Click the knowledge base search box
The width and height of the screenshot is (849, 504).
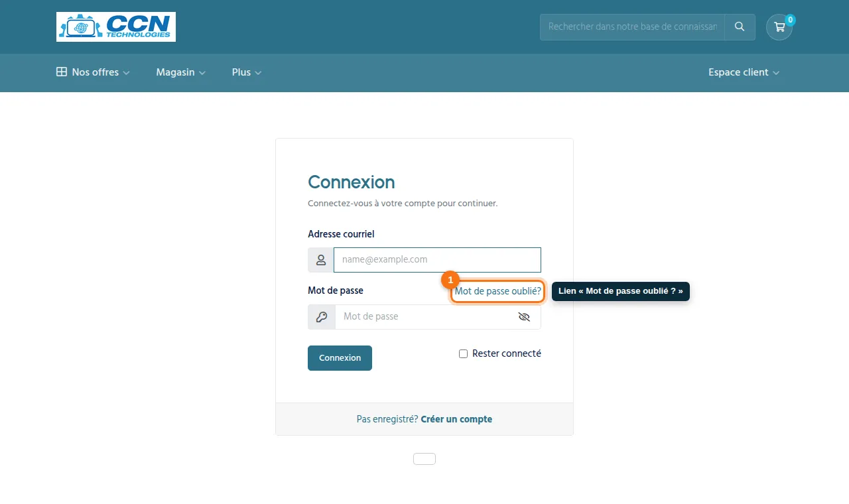632,27
